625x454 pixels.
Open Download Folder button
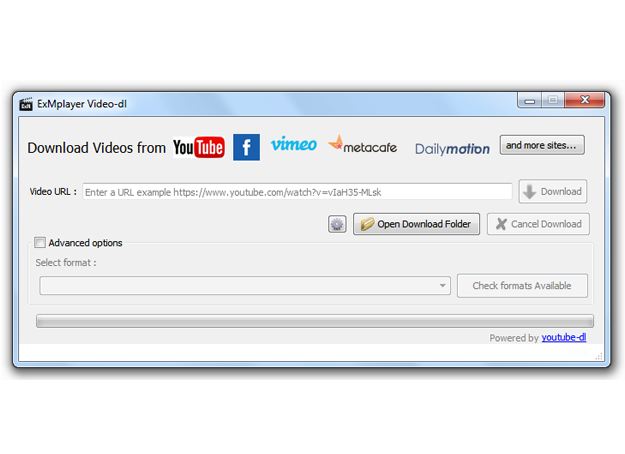pos(416,224)
